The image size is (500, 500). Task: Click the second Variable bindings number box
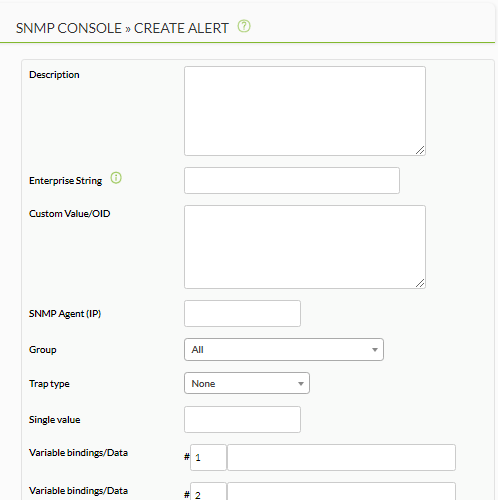208,491
